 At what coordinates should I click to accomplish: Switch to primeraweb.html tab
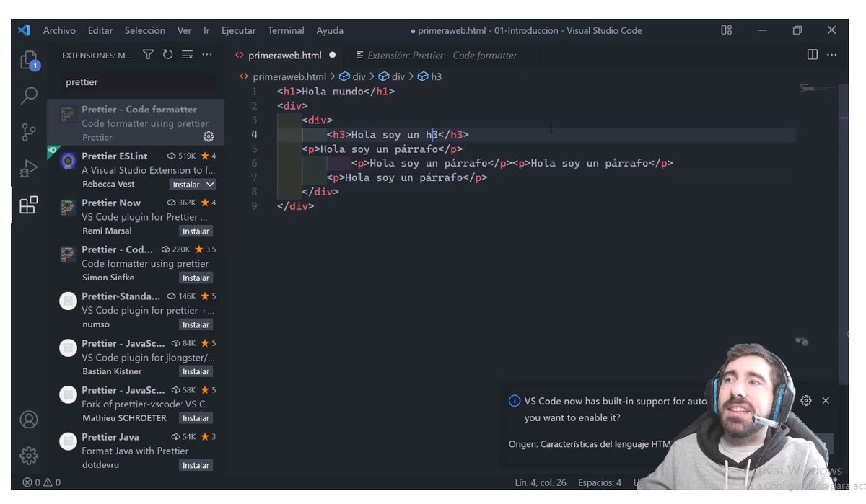pyautogui.click(x=285, y=55)
